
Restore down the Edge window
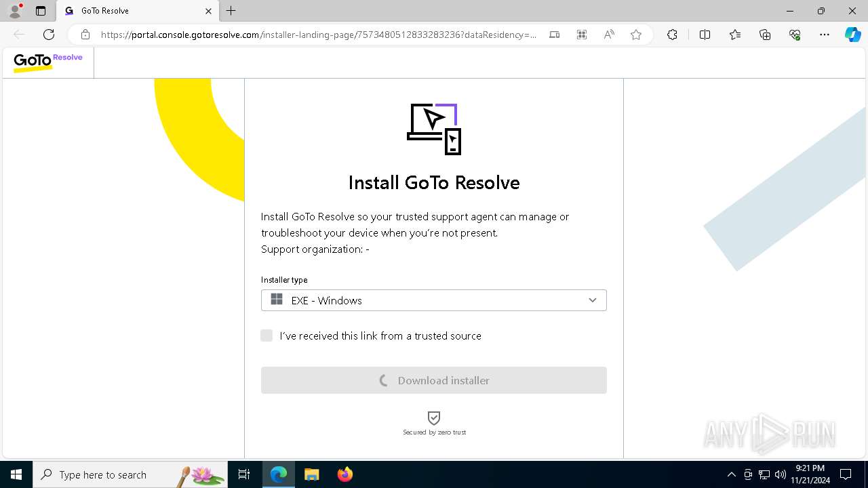(x=821, y=11)
